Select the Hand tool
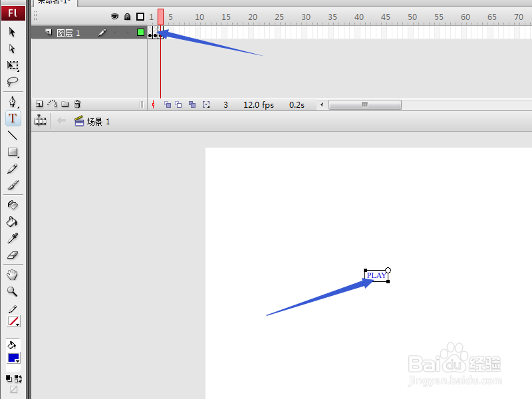Image resolution: width=532 pixels, height=399 pixels. (x=13, y=274)
